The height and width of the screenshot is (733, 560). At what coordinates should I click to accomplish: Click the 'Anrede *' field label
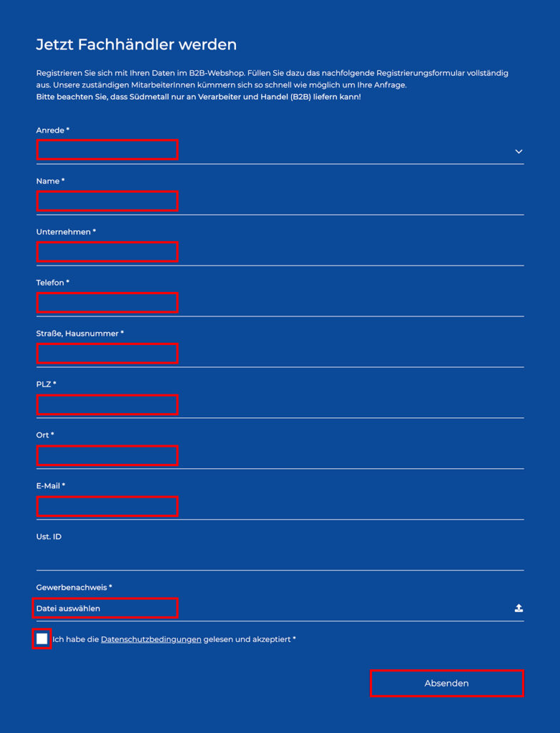coord(53,130)
